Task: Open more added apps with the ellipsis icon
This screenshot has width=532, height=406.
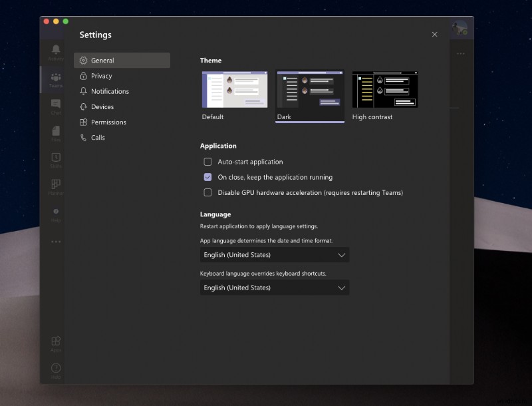Action: pos(56,242)
